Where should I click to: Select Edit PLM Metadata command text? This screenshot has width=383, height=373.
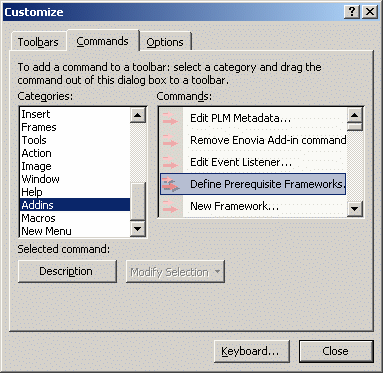[240, 118]
